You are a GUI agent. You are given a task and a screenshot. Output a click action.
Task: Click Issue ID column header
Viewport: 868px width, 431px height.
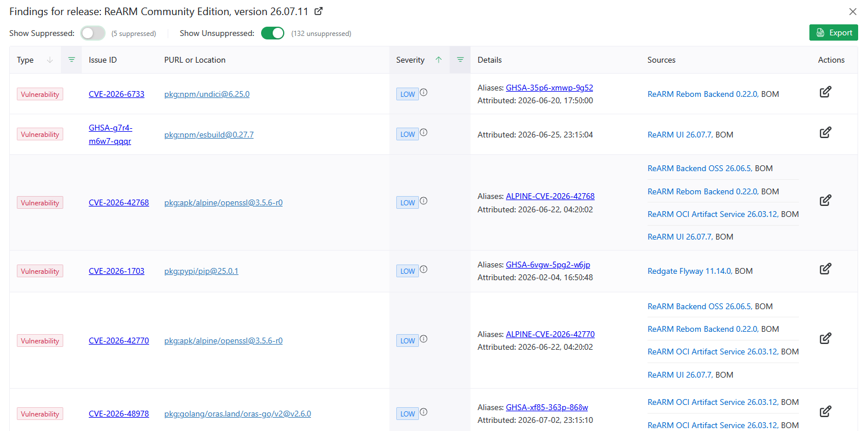[x=103, y=60]
